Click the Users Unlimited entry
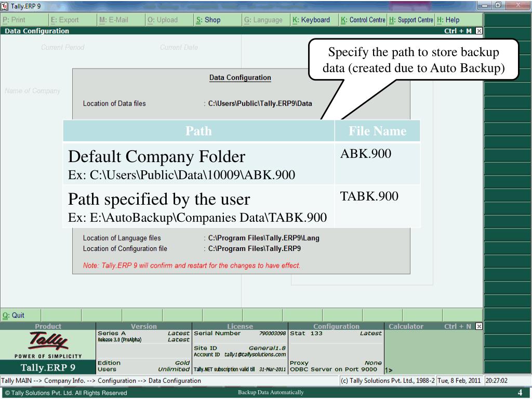The height and width of the screenshot is (399, 532). (x=143, y=369)
